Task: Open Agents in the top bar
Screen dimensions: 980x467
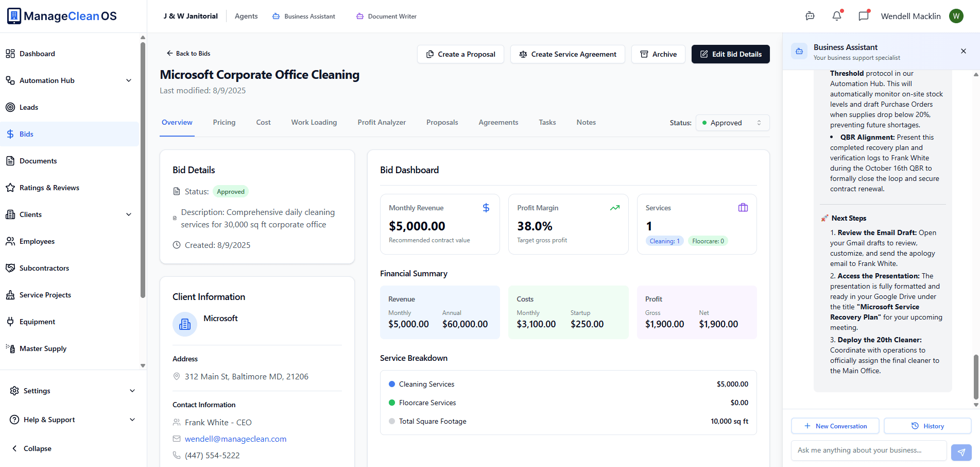Action: point(246,16)
